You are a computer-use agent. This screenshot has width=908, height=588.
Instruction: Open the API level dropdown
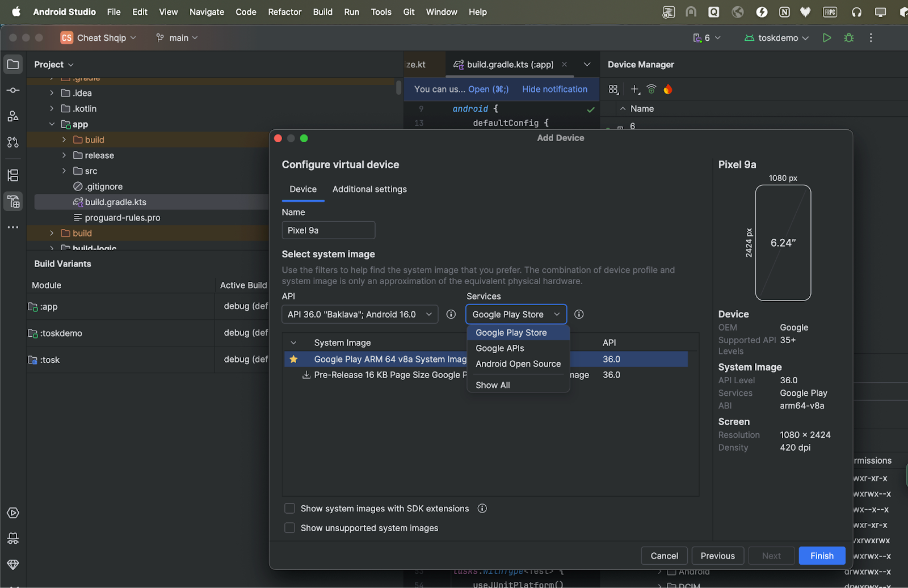(x=359, y=314)
